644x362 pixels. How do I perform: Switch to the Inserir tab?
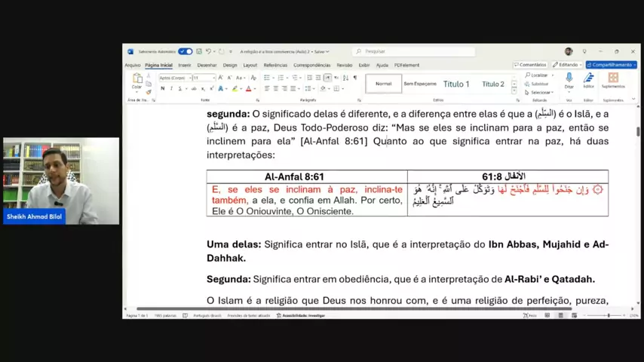tap(185, 65)
